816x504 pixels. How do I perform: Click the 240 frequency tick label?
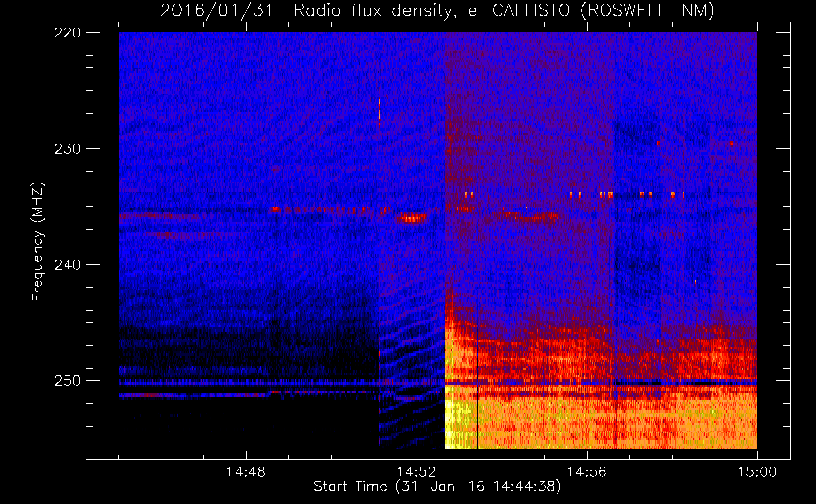pos(68,265)
